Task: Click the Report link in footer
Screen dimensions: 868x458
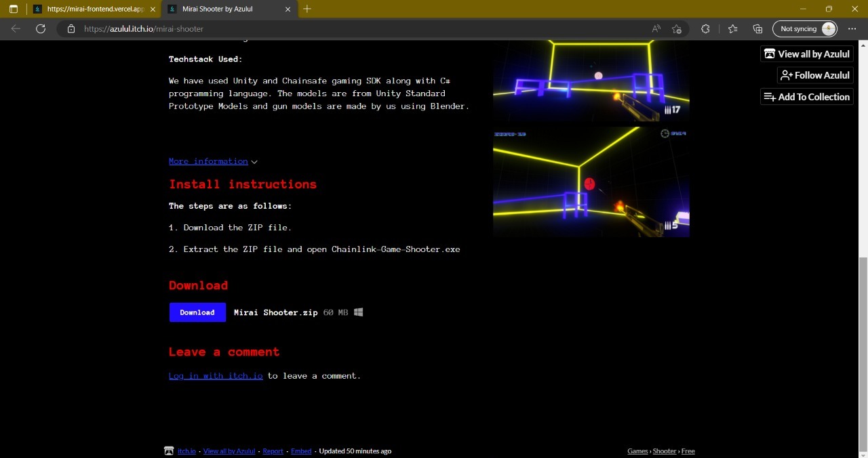Action: coord(273,451)
